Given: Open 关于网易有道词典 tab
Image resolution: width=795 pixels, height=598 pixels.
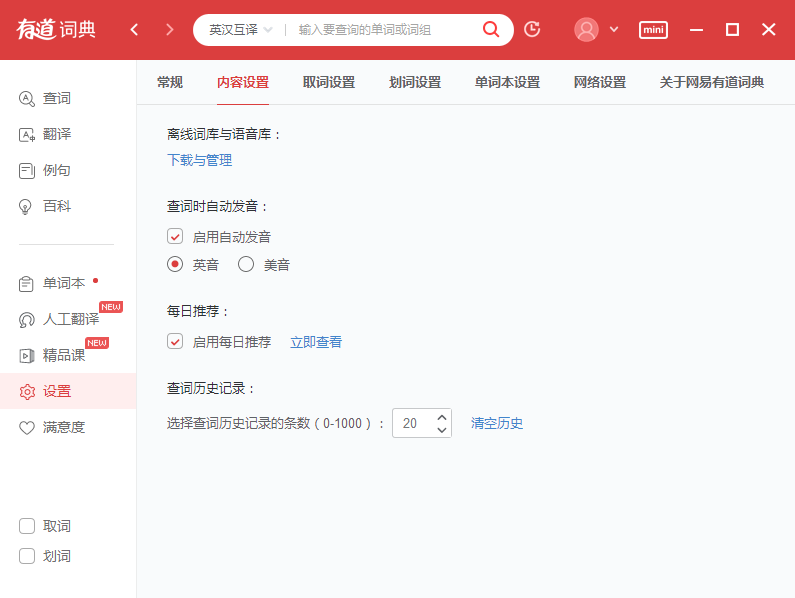Looking at the screenshot, I should (711, 82).
